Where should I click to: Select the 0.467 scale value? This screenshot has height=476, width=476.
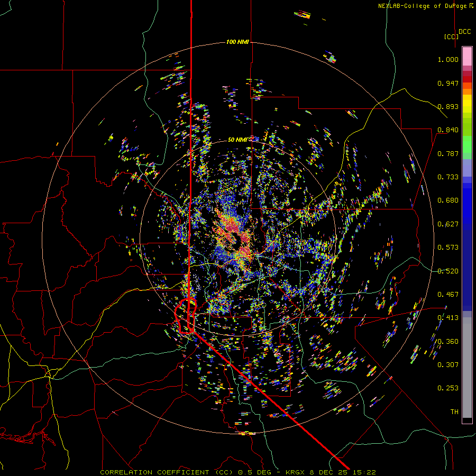click(x=448, y=295)
